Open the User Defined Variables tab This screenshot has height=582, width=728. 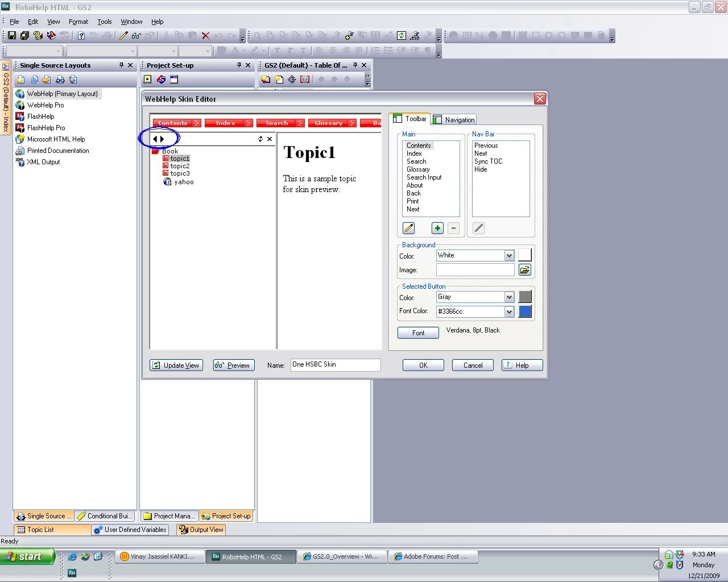pyautogui.click(x=130, y=530)
